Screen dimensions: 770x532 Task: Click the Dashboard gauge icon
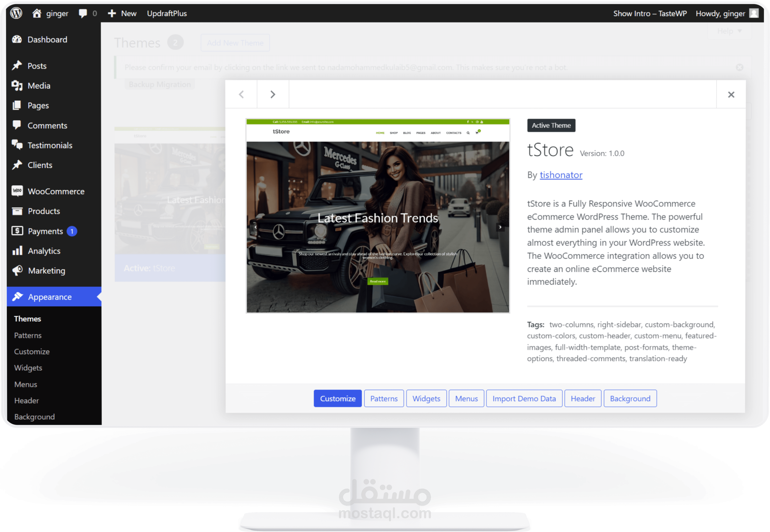(17, 39)
